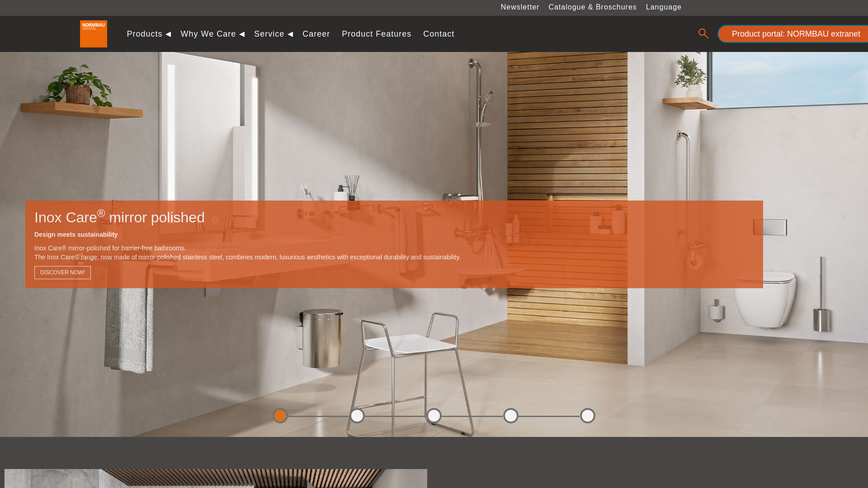Screen dimensions: 868x488
Task: Open the Contact page
Action: (439, 34)
